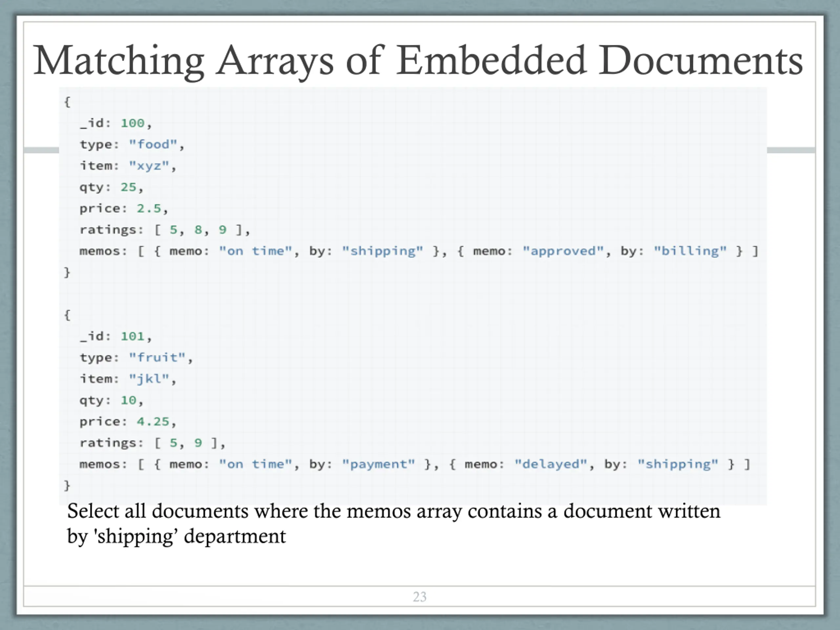Click the "billing" string value
This screenshot has width=840, height=630.
pyautogui.click(x=690, y=251)
